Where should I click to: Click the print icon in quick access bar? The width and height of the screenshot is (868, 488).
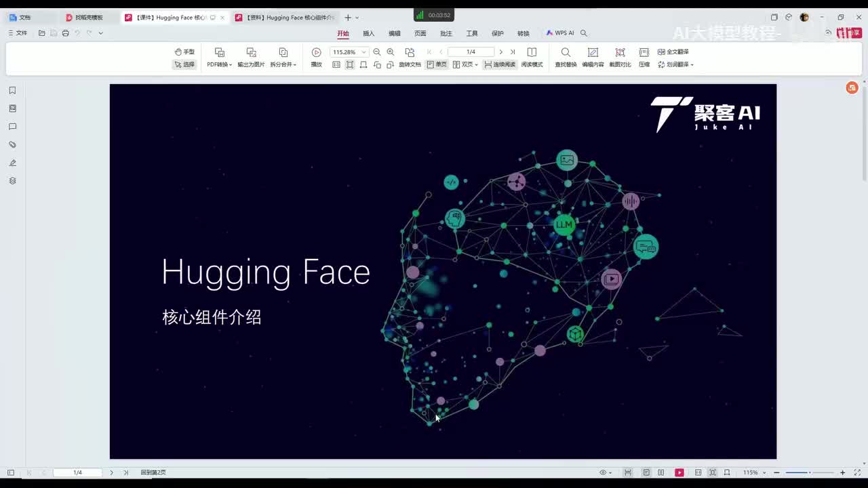[x=65, y=33]
